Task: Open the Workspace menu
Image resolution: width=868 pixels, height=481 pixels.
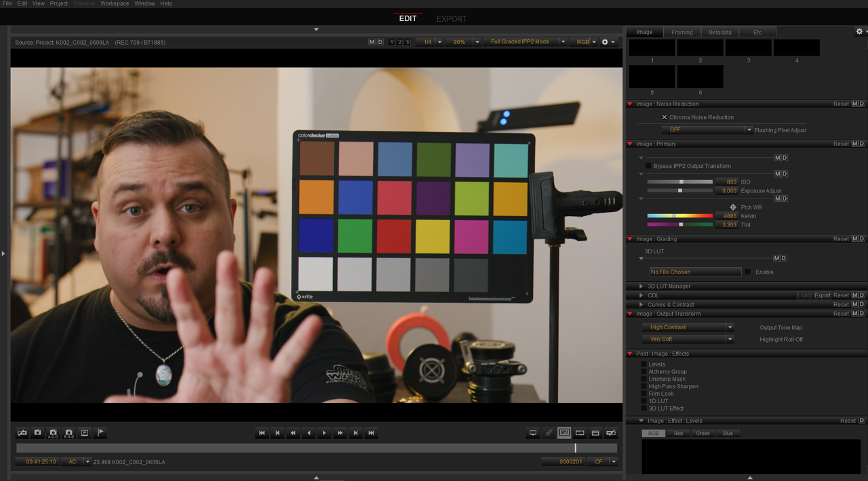Action: tap(115, 3)
